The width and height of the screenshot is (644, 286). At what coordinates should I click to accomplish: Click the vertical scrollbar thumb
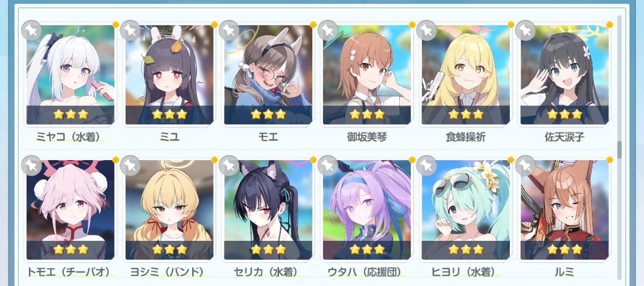click(619, 150)
